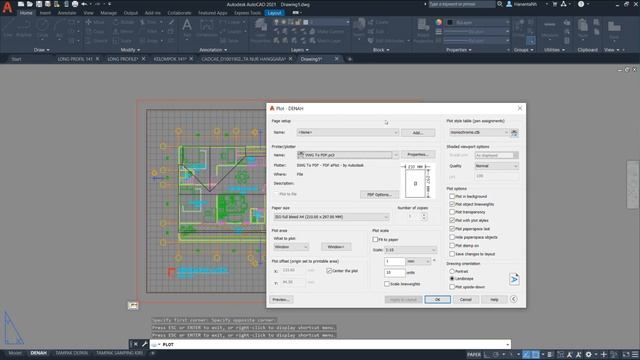The width and height of the screenshot is (640, 360).
Task: Click the Save icon in quick access toolbar
Action: 39,4
